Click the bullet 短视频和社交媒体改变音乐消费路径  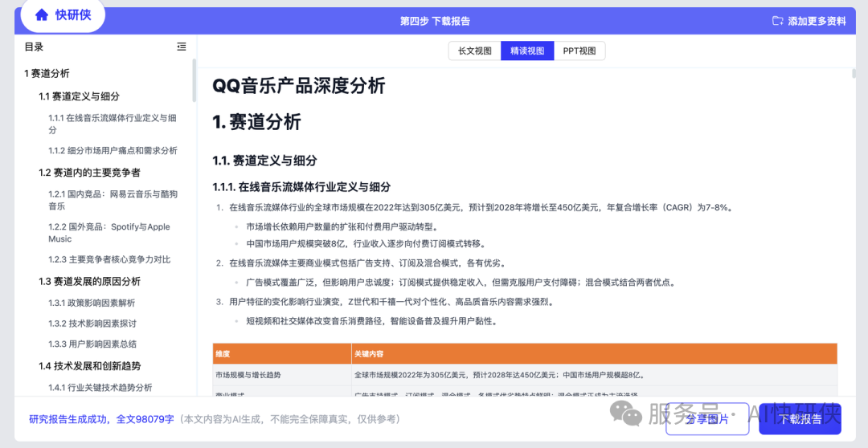(x=371, y=321)
